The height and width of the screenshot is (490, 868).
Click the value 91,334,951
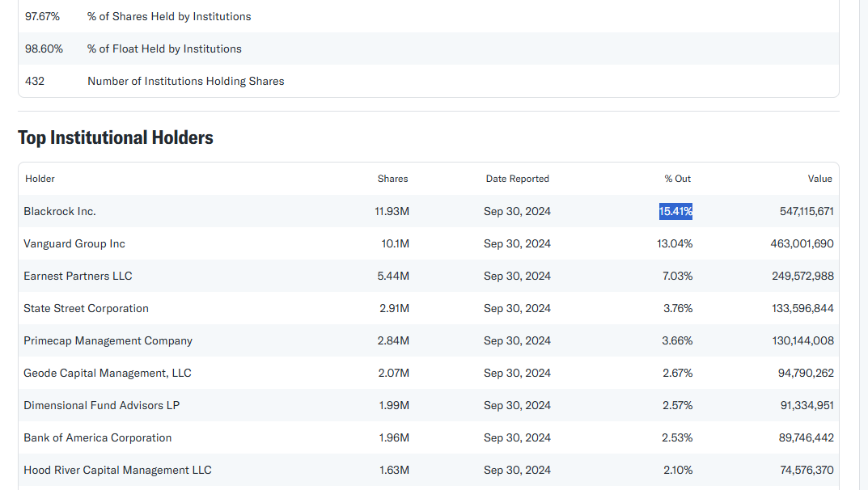click(807, 405)
